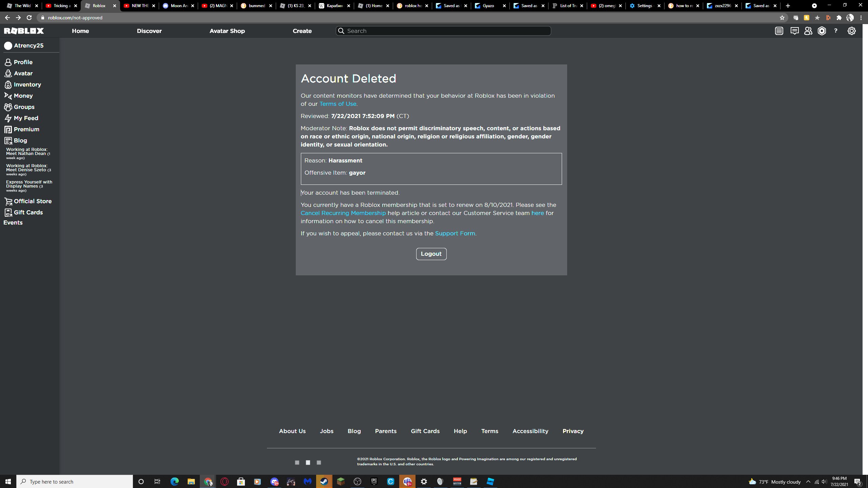Open a new browser tab
868x488 pixels.
(788, 6)
